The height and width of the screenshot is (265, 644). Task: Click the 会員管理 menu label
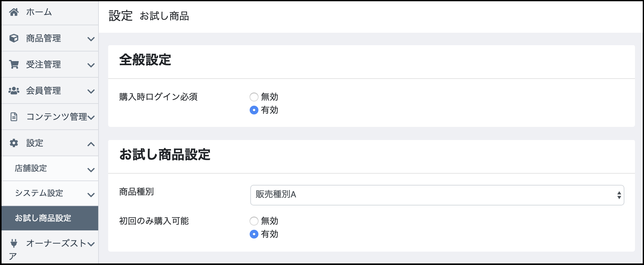tap(43, 91)
